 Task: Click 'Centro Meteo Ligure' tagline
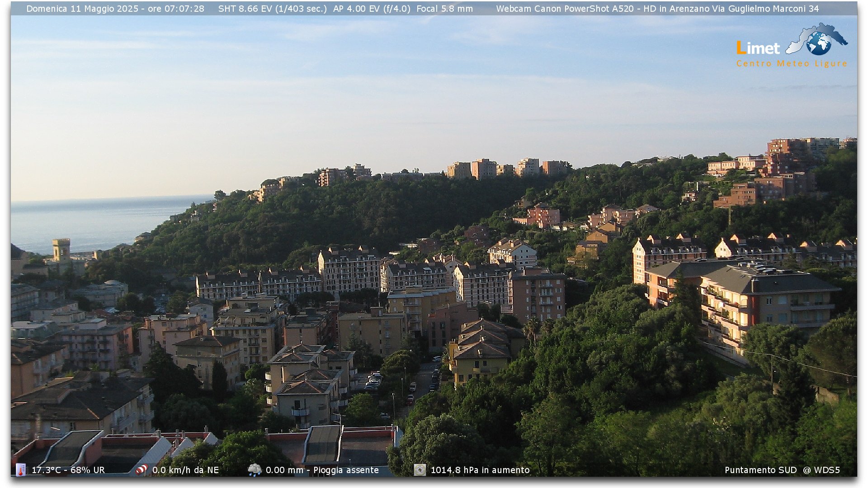[792, 64]
